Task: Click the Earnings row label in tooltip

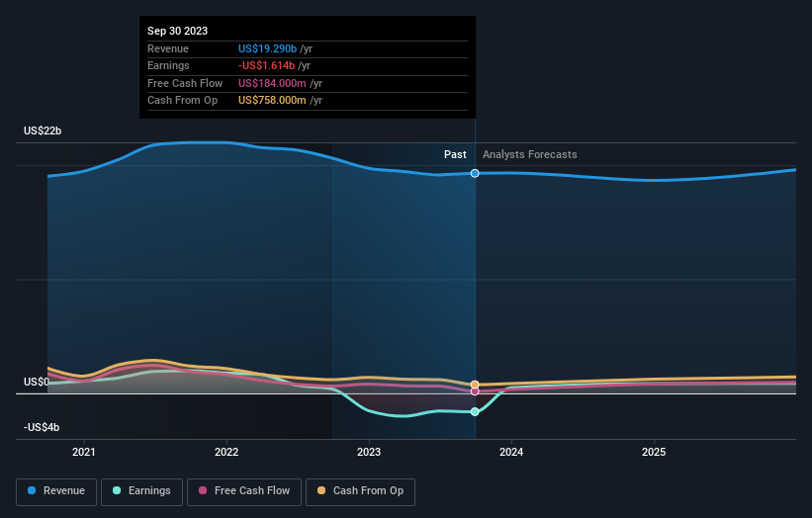Action: coord(168,65)
